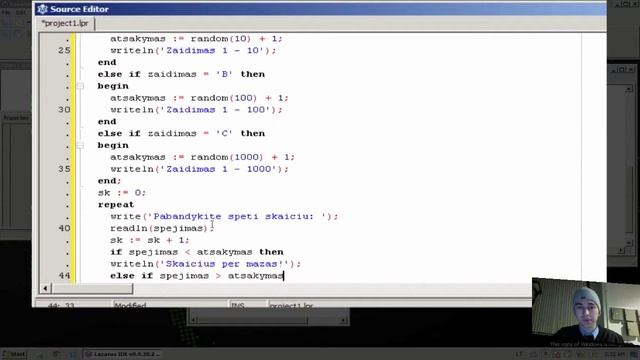Click the Source Editor horizontal scrollbar thumb
The height and width of the screenshot is (360, 640).
(92, 289)
